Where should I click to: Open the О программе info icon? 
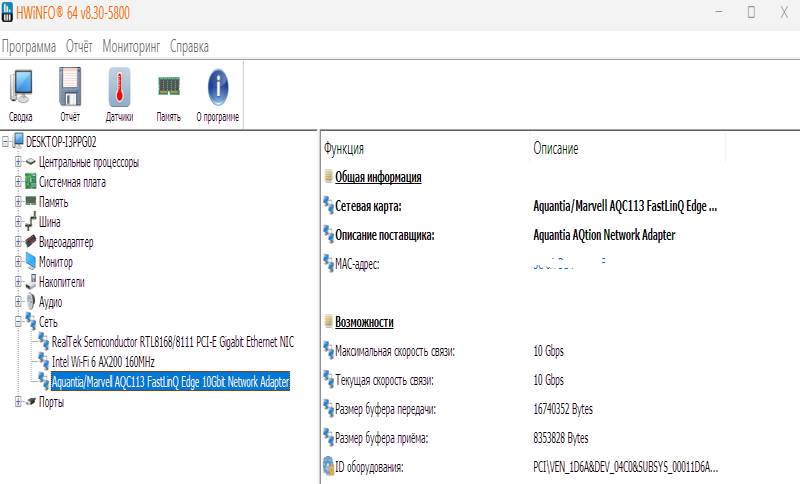(x=217, y=94)
